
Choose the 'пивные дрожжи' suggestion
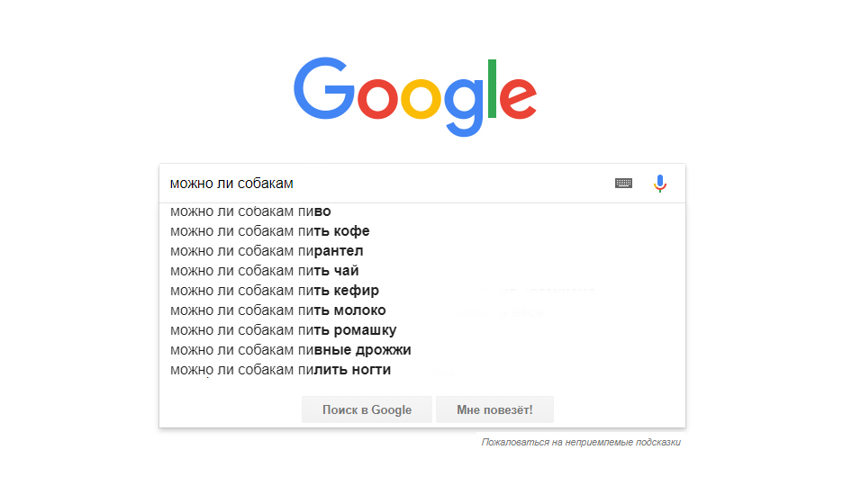click(290, 350)
